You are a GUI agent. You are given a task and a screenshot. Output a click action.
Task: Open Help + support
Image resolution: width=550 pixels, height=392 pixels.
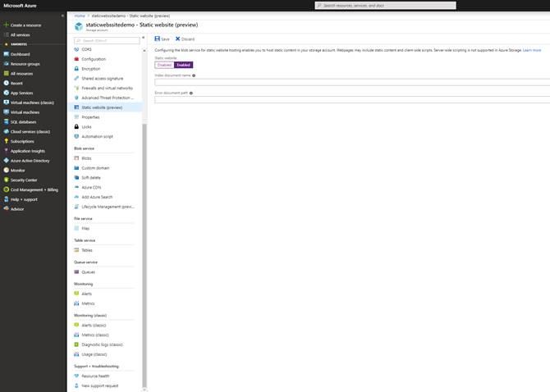pos(24,199)
